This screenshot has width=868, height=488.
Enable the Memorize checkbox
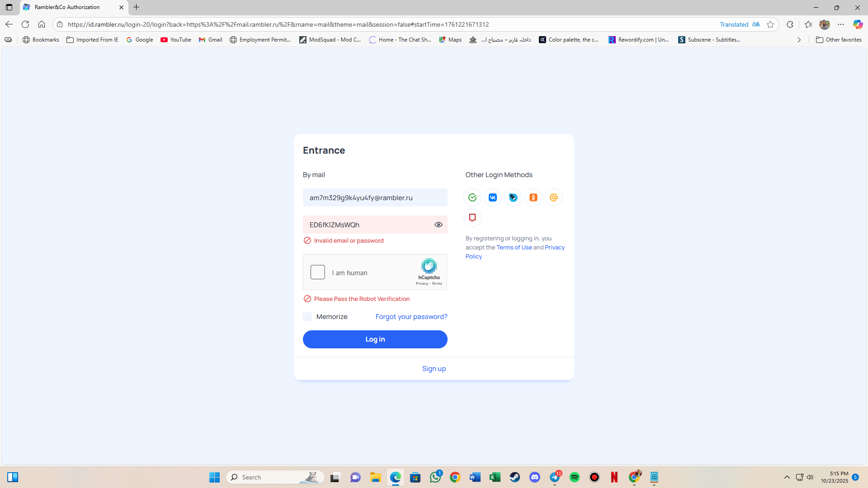pyautogui.click(x=307, y=317)
